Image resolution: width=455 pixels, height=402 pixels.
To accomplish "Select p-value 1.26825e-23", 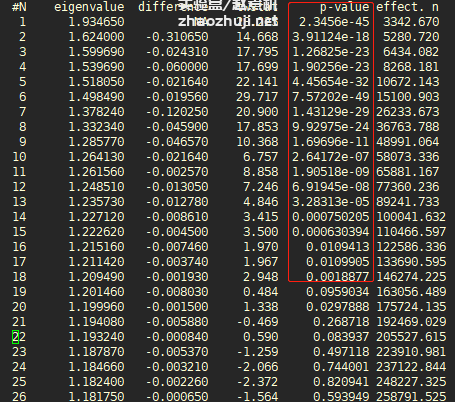I will tap(331, 52).
